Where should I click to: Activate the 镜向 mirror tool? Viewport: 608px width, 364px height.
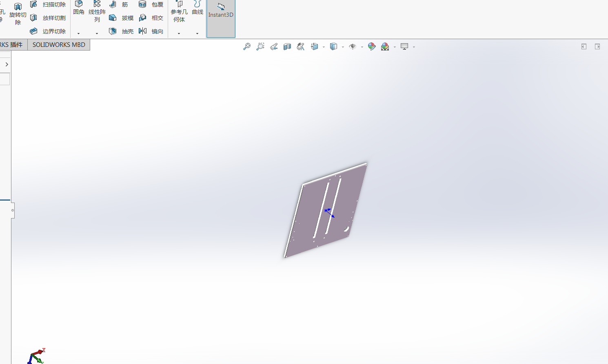[x=151, y=31]
